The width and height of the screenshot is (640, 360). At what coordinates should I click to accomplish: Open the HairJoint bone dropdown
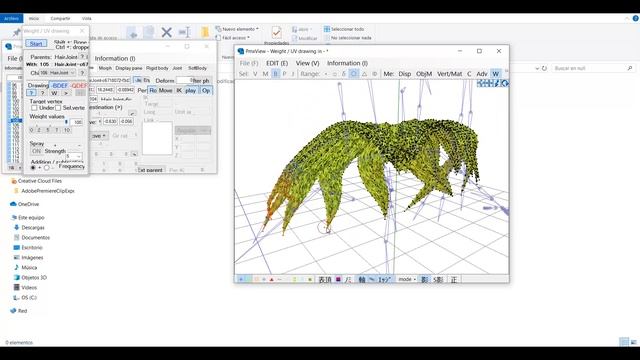pyautogui.click(x=58, y=73)
